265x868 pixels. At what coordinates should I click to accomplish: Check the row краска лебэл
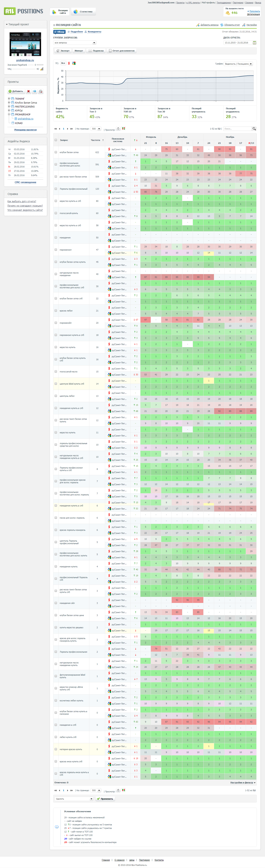pos(56,311)
